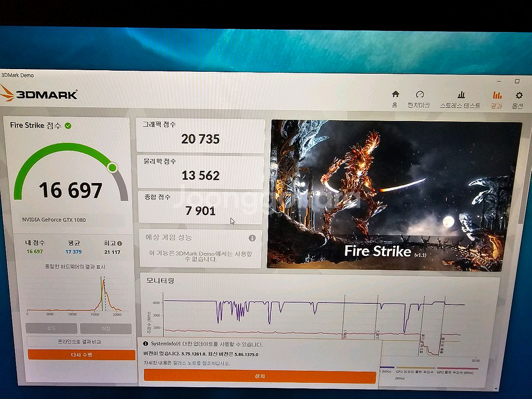The width and height of the screenshot is (532, 399).
Task: Click the 최고 best score 21 117
Action: [x=112, y=252]
